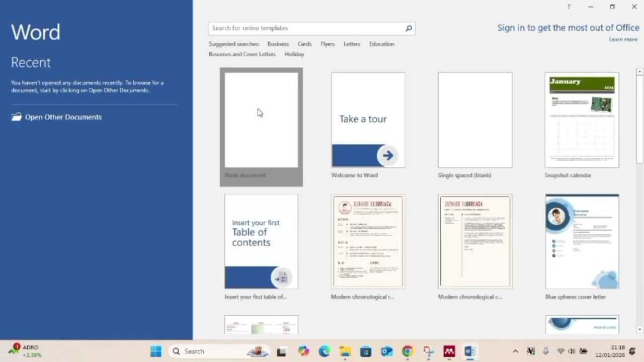Select the Holiday suggested search
The height and width of the screenshot is (362, 644).
[294, 54]
